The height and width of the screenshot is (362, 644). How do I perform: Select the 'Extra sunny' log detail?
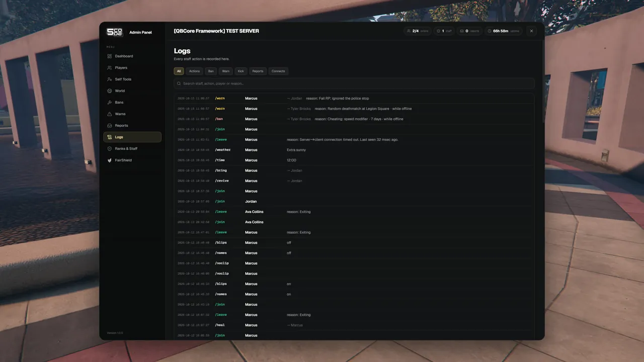point(296,150)
